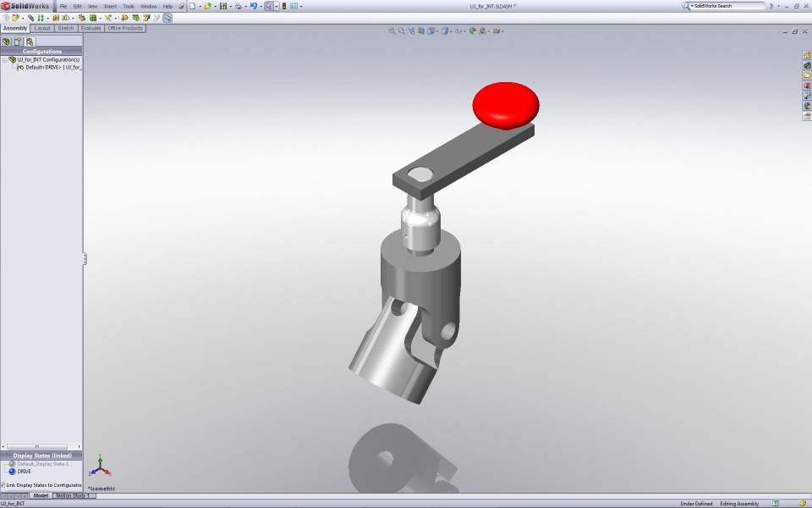Open the Insert menu

click(x=110, y=6)
